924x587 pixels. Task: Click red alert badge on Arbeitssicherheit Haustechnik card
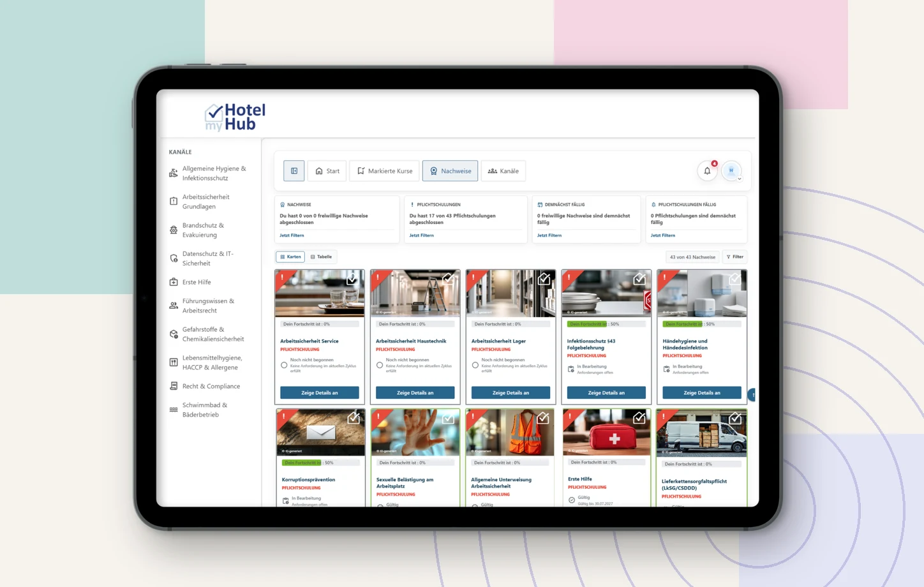tap(378, 278)
